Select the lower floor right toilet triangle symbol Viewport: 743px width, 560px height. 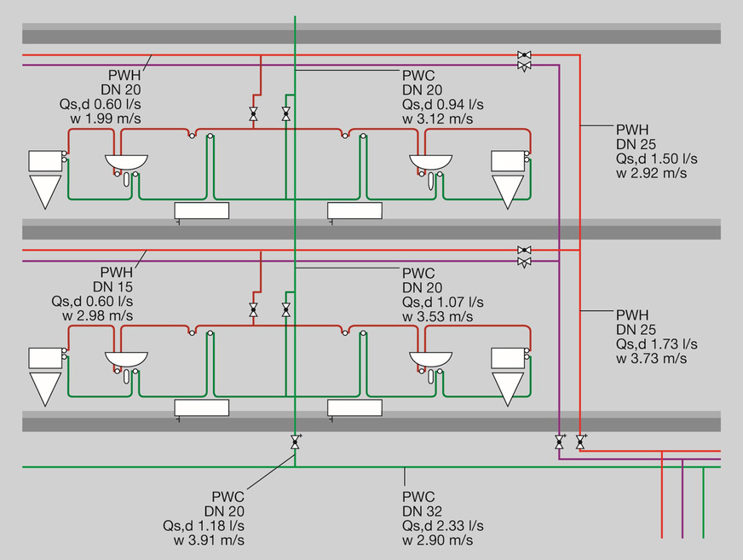(508, 388)
